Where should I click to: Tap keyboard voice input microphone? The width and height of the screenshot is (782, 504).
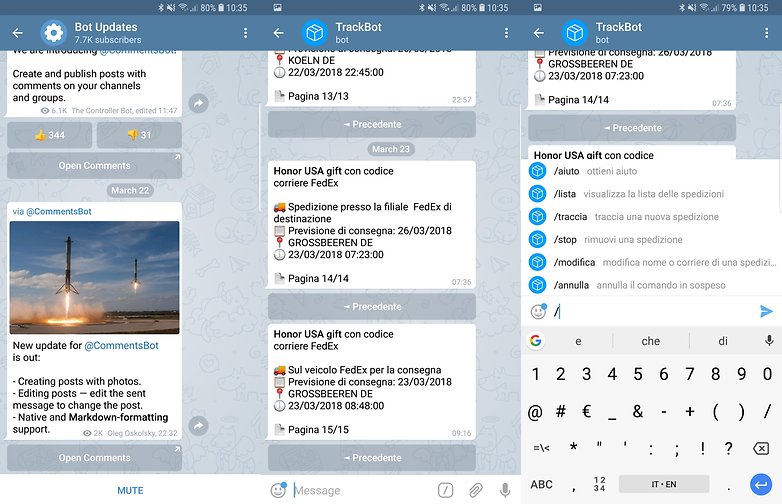pyautogui.click(x=769, y=341)
